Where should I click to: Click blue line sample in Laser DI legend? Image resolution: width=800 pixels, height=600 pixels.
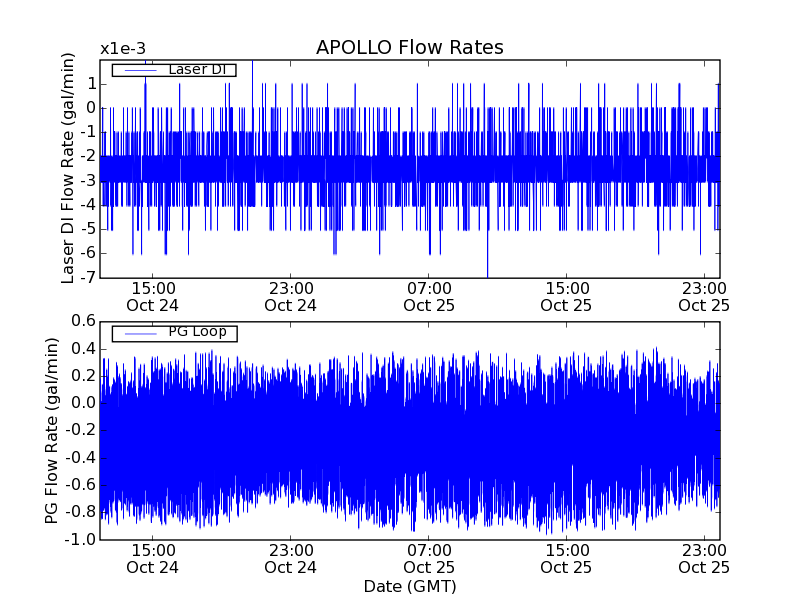coord(135,70)
